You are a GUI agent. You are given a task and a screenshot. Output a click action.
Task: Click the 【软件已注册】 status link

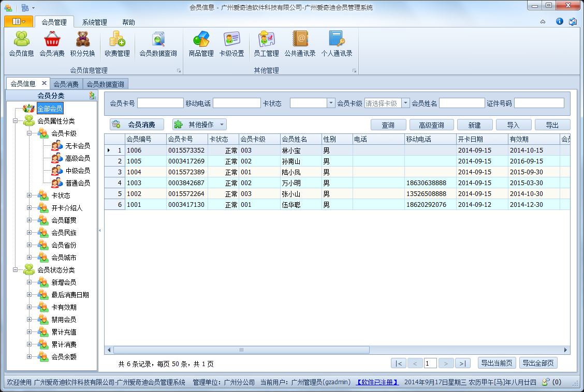(377, 382)
